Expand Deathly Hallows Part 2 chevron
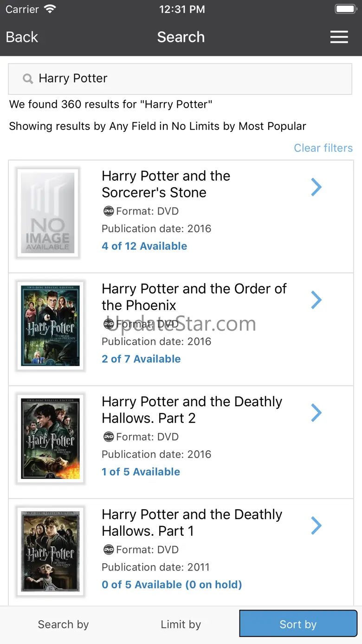Screen dimensions: 362x644 (316, 413)
